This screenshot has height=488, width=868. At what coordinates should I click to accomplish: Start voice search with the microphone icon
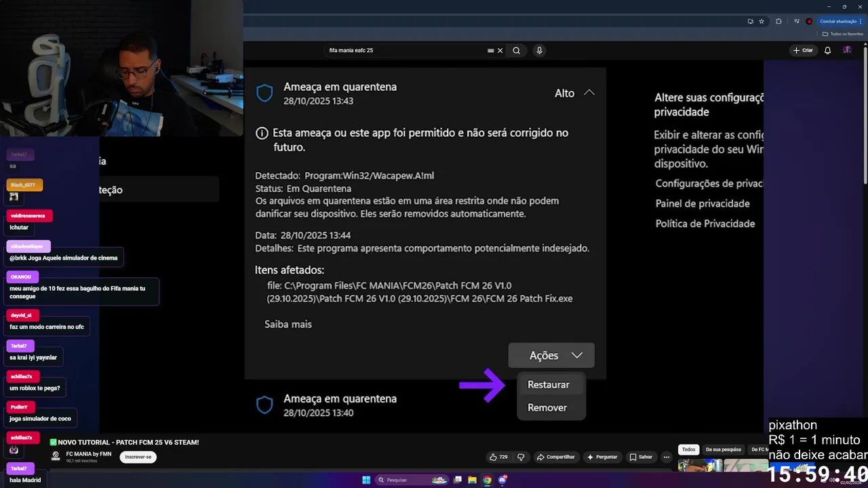tap(539, 50)
